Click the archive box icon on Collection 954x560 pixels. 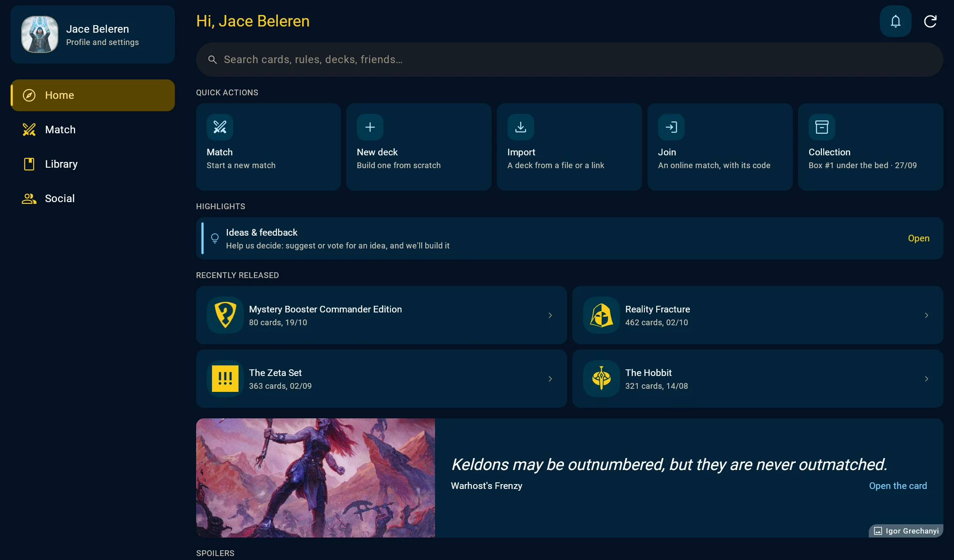(x=822, y=127)
